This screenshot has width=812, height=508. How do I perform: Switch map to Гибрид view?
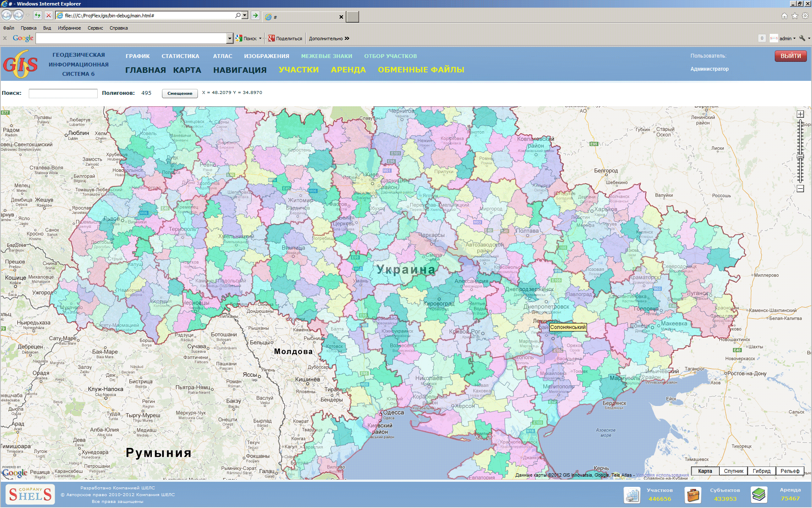tap(761, 471)
